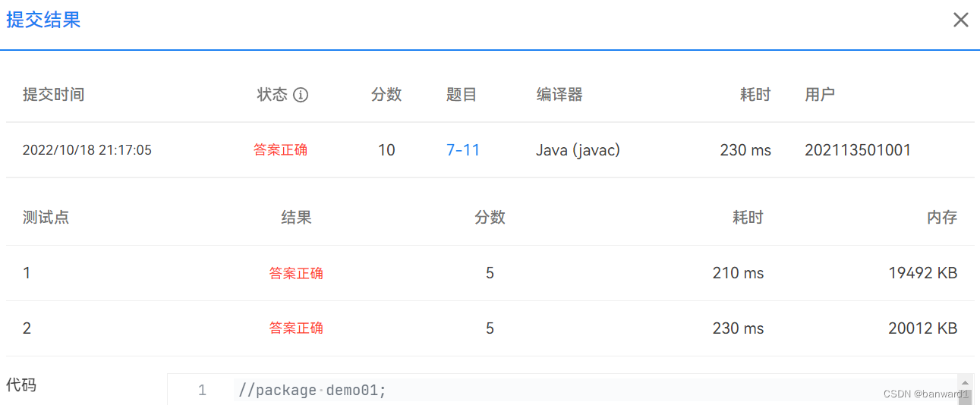Image resolution: width=980 pixels, height=405 pixels.
Task: Close the 提交结果 dialog with the X icon
Action: click(960, 20)
